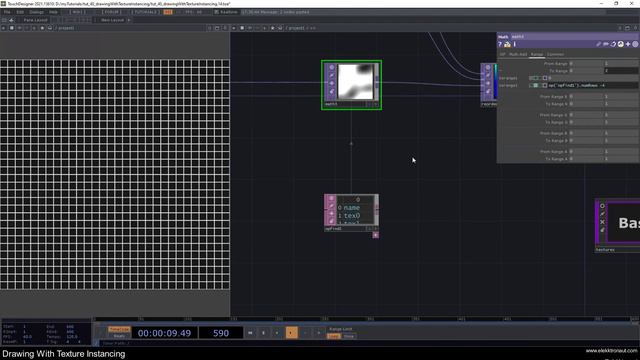Open the Wiki link in top bar
Screen dimensions: 640x360
77,12
